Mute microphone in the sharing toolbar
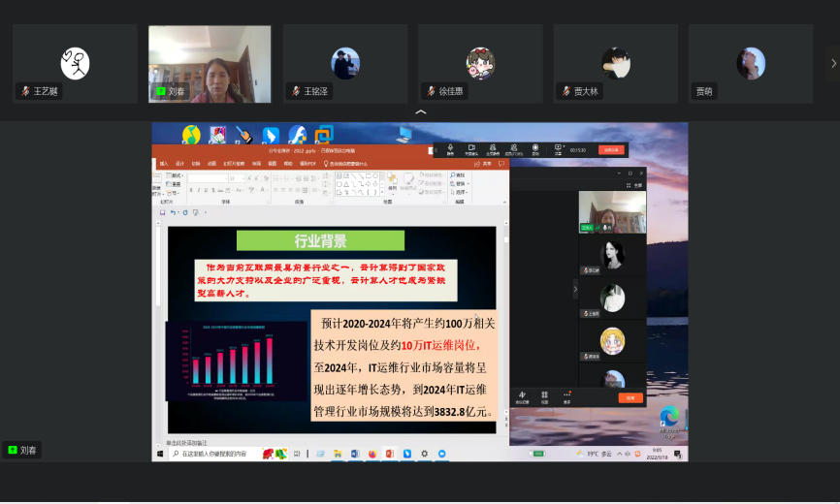 pyautogui.click(x=451, y=149)
